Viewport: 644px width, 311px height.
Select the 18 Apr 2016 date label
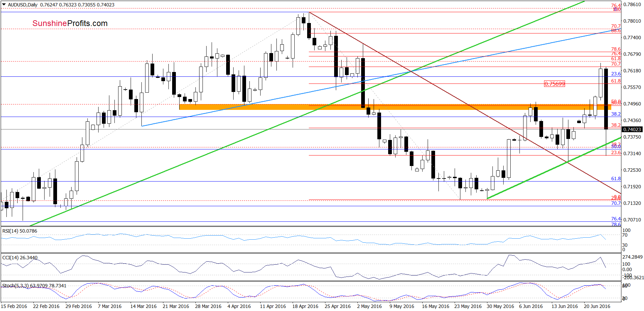point(305,306)
